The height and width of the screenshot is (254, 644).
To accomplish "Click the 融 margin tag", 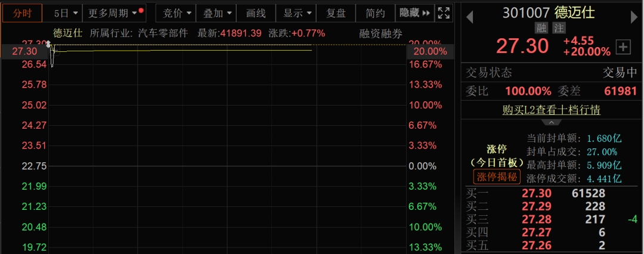I will coord(541,28).
